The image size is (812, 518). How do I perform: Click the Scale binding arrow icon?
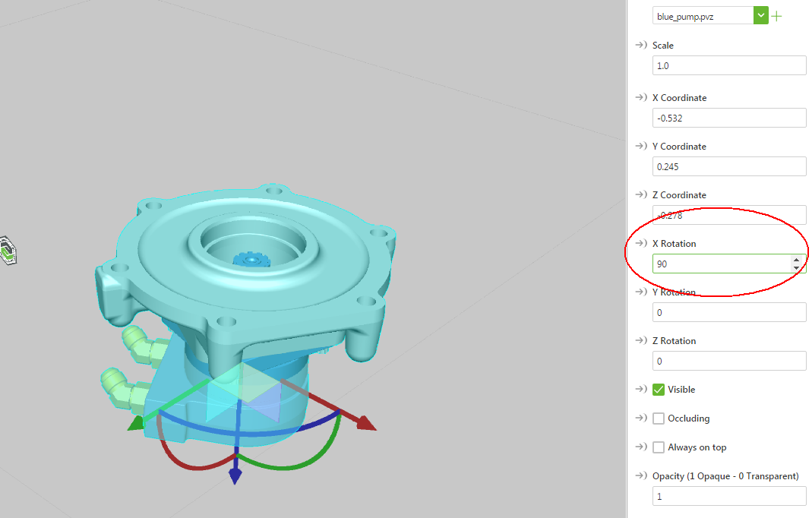click(x=641, y=45)
